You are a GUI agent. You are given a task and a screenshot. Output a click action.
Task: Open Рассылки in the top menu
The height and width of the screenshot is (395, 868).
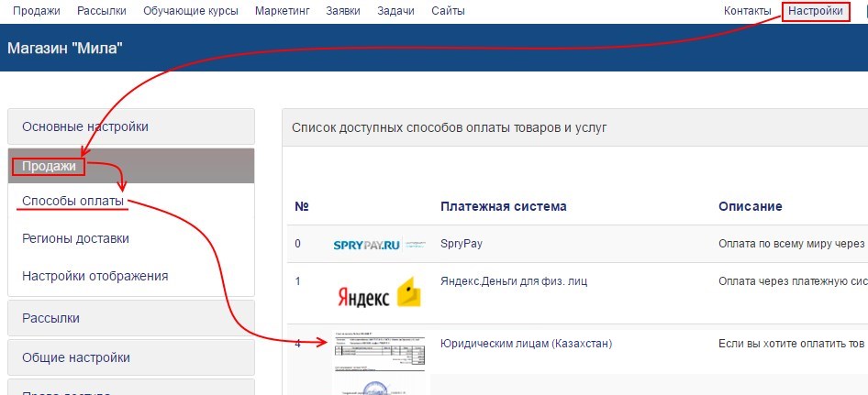tap(102, 11)
